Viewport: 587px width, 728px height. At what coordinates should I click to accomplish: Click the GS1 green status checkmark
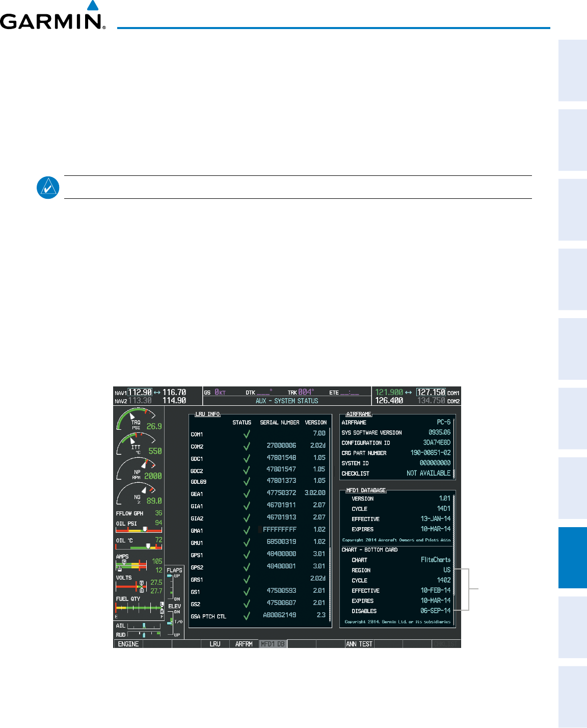pos(247,592)
